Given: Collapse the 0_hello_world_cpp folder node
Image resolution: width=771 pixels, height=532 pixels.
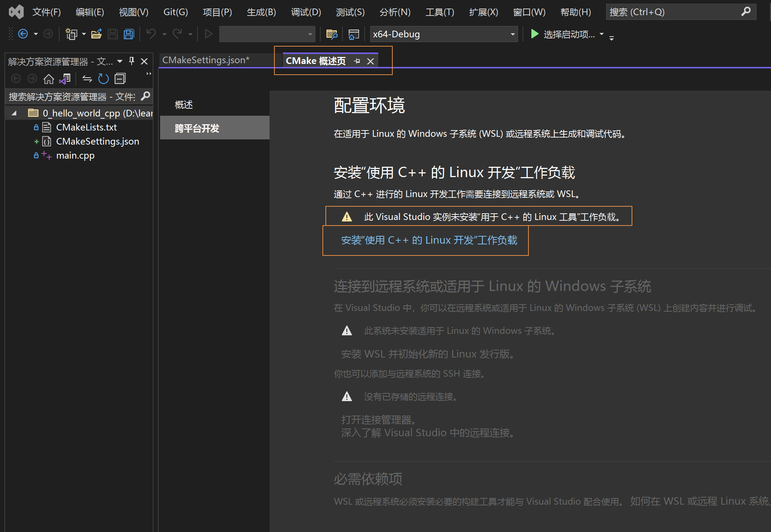Looking at the screenshot, I should coord(14,113).
